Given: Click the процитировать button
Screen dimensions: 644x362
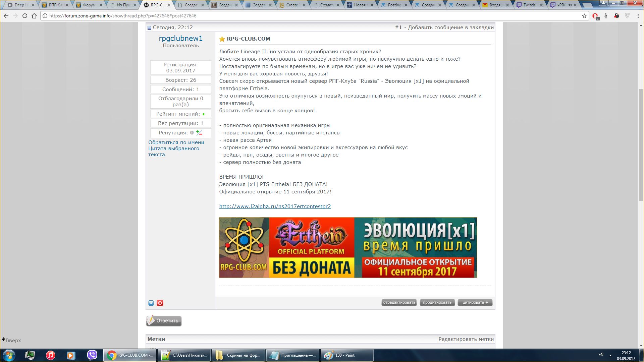Looking at the screenshot, I should tap(437, 303).
